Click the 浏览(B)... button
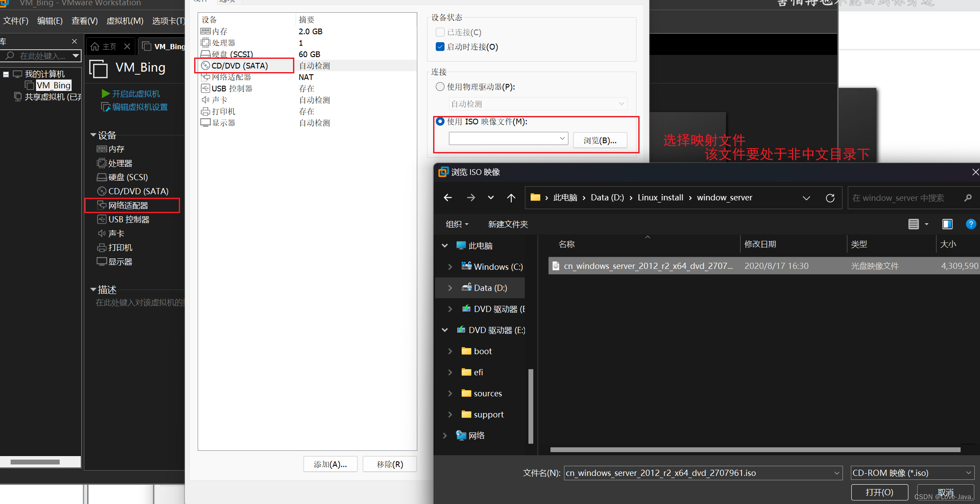 click(600, 141)
